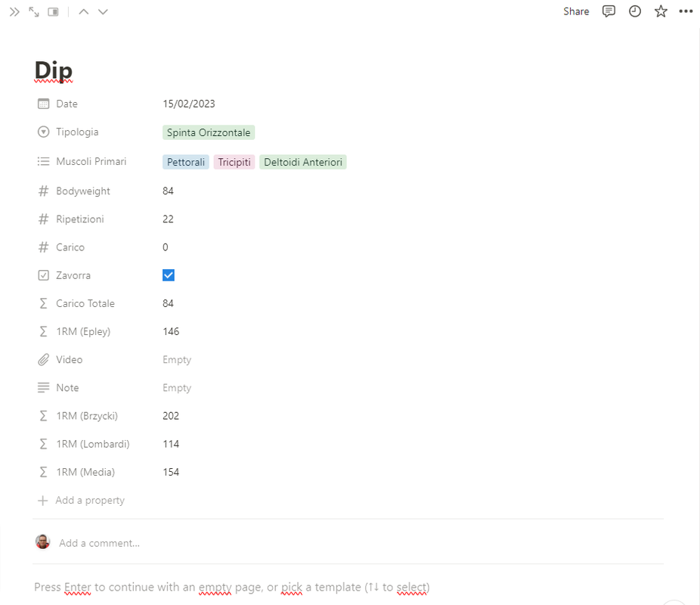Click the Zavorra checkbox property icon
This screenshot has height=605, width=700.
pyautogui.click(x=43, y=275)
